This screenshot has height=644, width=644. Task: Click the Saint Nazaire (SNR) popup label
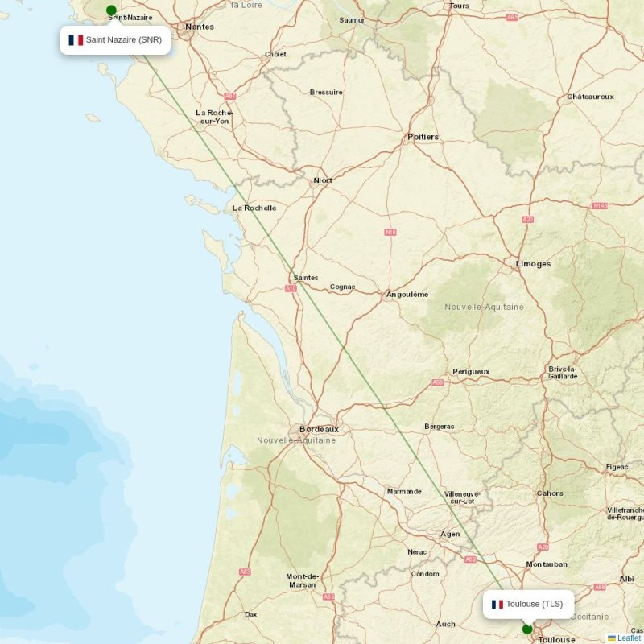click(124, 39)
